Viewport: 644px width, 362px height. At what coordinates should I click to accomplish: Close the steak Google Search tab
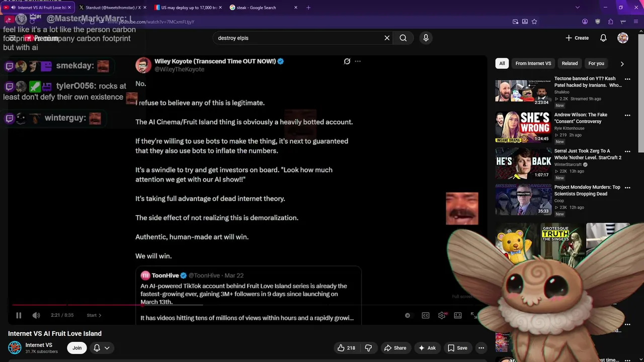click(296, 8)
